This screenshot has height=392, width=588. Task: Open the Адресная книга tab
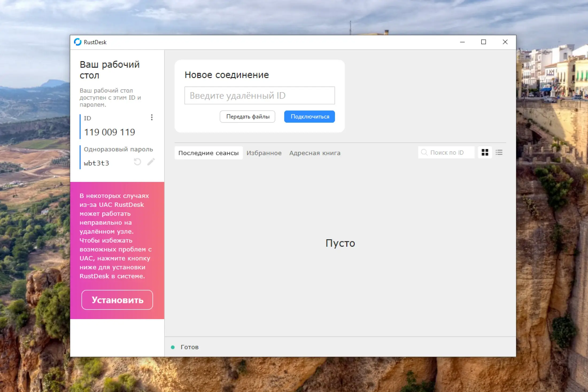click(315, 153)
